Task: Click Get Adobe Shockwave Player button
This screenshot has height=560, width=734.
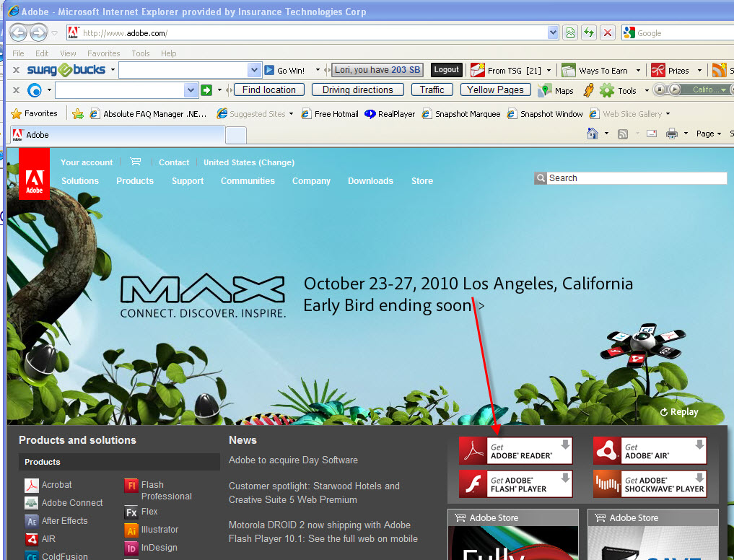Action: [x=650, y=484]
